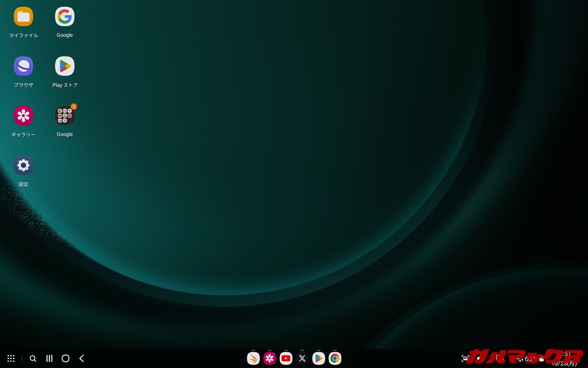Launch Gallery from the taskbar dock
The image size is (588, 368).
tap(270, 358)
